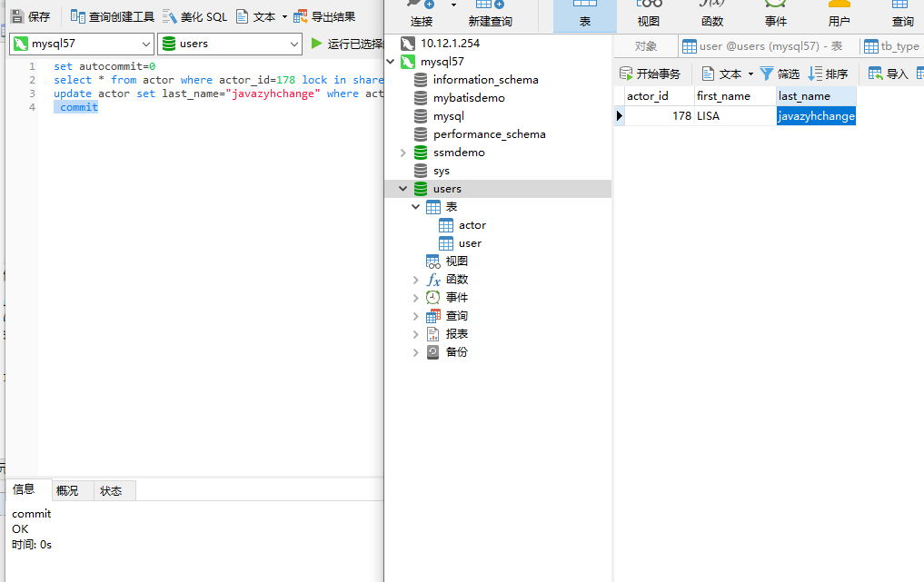
Task: Collapse the Tables (表) node under users
Action: click(415, 207)
